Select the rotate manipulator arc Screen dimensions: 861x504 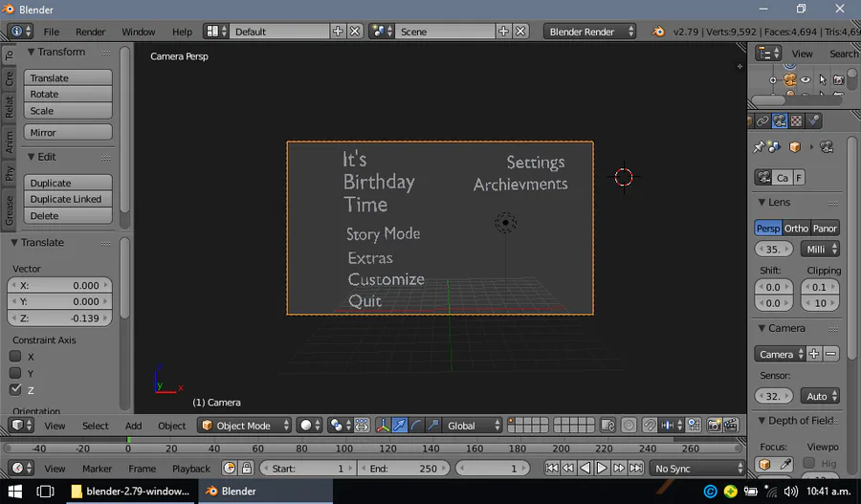pyautogui.click(x=416, y=426)
